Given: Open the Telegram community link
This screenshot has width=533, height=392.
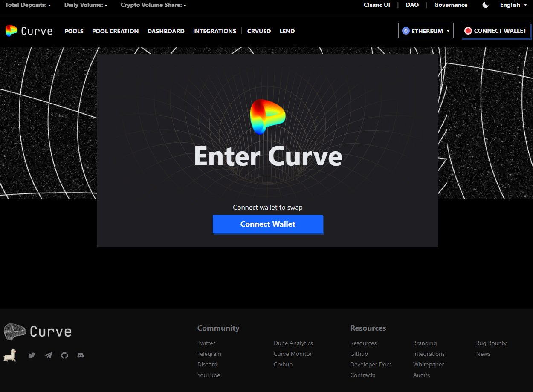Looking at the screenshot, I should 209,354.
